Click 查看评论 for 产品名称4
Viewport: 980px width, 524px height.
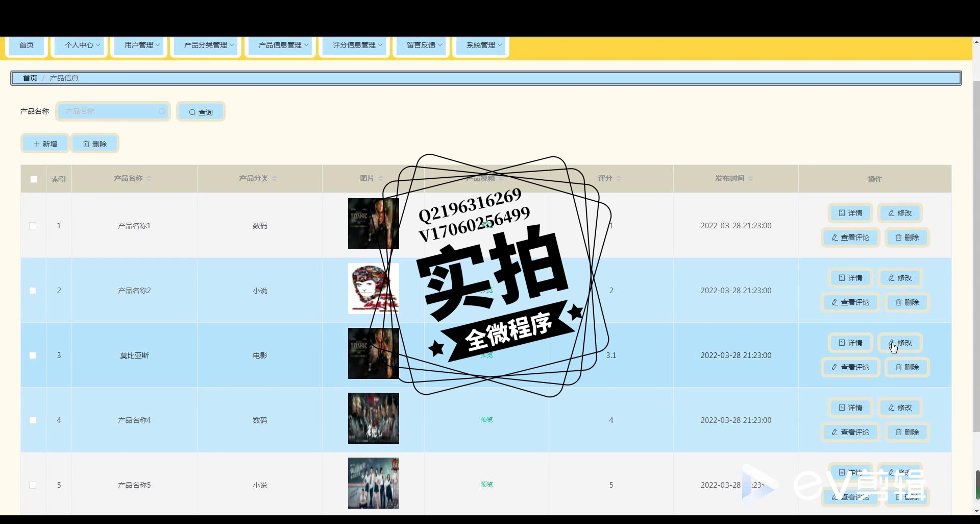pyautogui.click(x=850, y=432)
